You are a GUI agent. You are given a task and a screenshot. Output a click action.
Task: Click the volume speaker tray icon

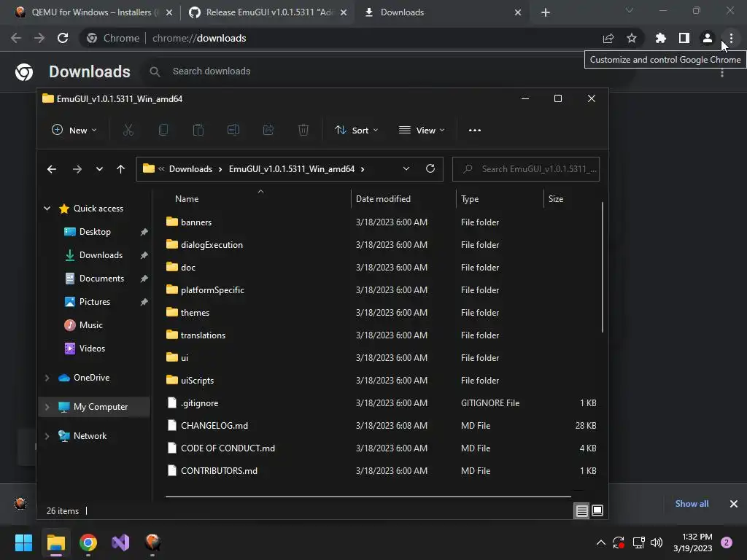click(x=657, y=542)
